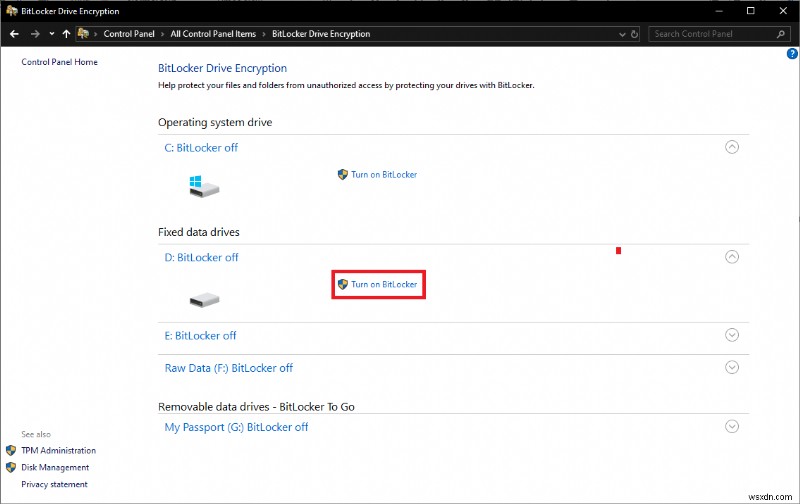
Task: Refresh the Control Panel page
Action: (x=634, y=34)
